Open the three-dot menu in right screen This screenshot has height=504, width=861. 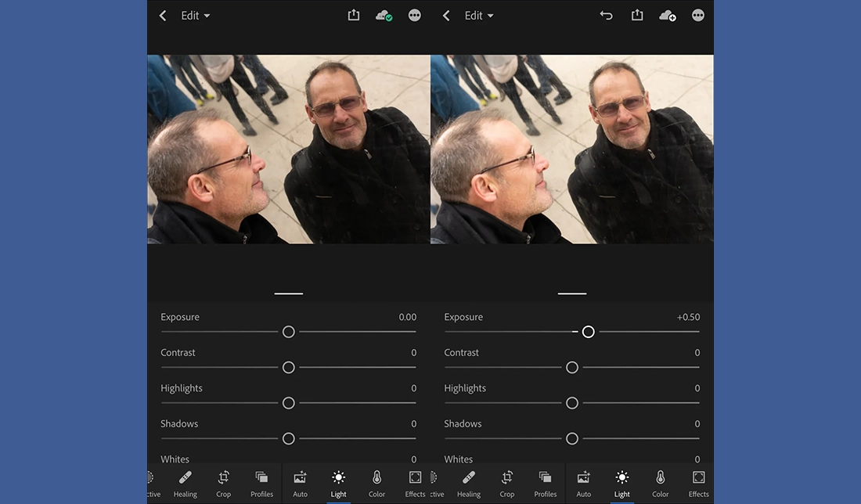click(x=698, y=16)
